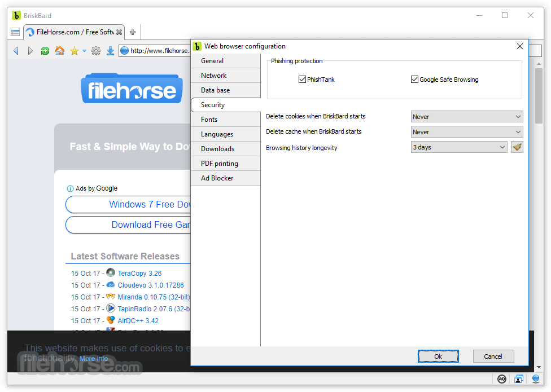Click the globe icon in address bar
Screen dimensions: 551x392
point(124,51)
